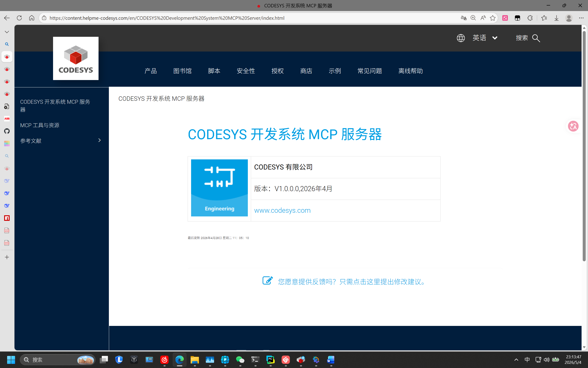Collapse the vertical tabs pane chevron
Image resolution: width=588 pixels, height=368 pixels.
click(x=7, y=32)
